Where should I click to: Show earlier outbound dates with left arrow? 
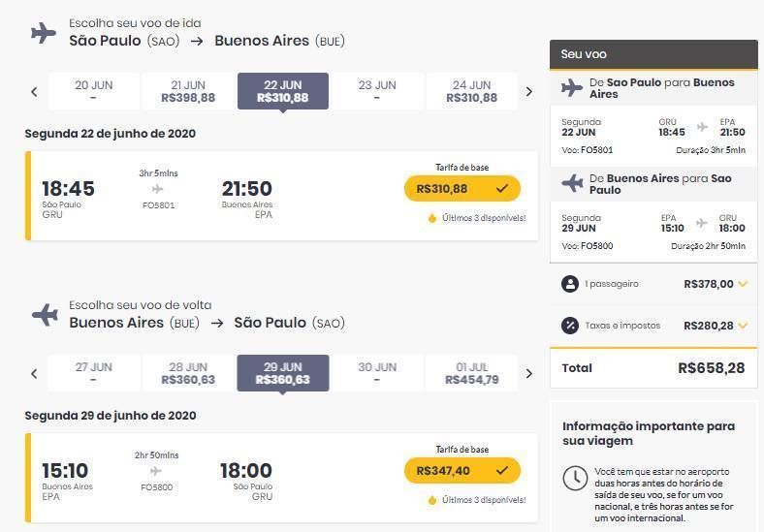(34, 92)
